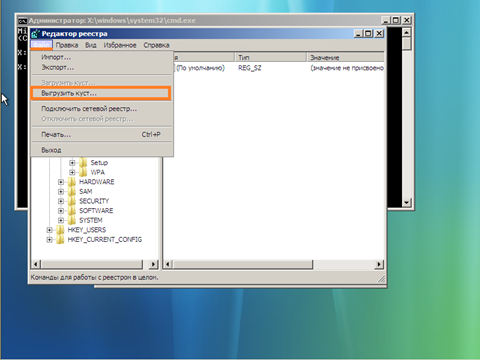Click tree pane right scroll arrow
The height and width of the screenshot is (360, 480).
tap(153, 264)
